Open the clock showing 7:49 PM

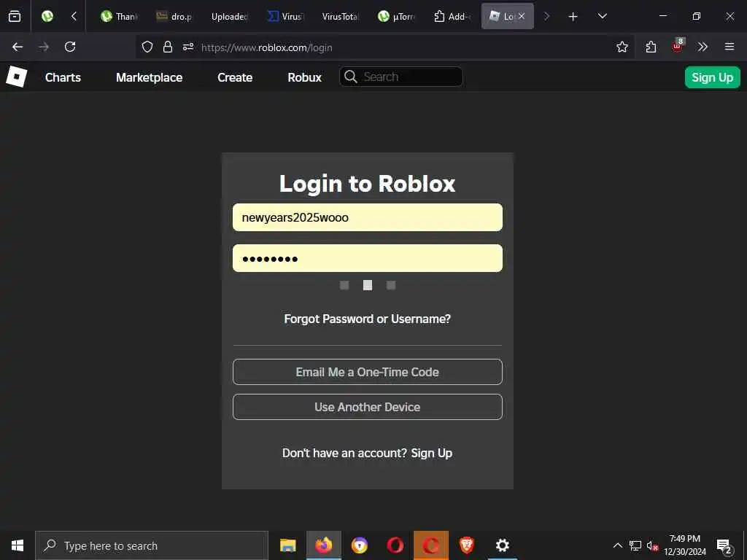(x=685, y=545)
